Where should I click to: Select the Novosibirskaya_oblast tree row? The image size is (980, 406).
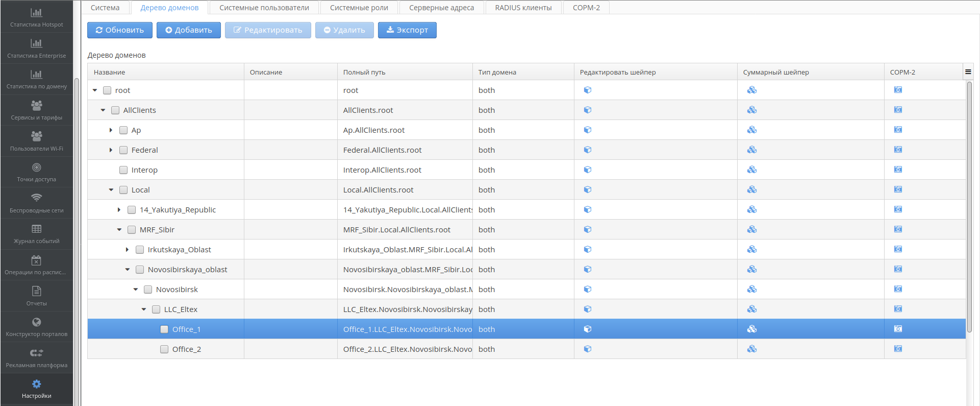pyautogui.click(x=526, y=269)
